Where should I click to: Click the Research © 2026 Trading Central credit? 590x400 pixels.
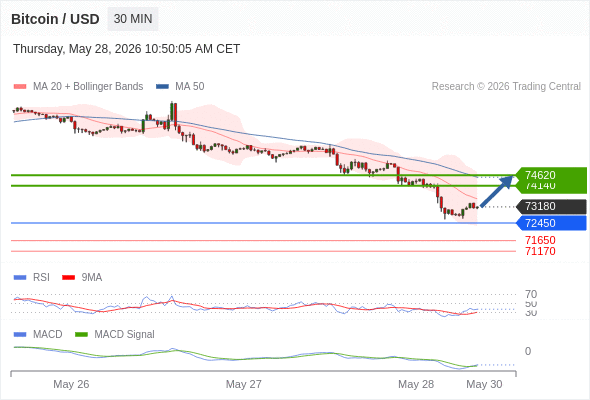pyautogui.click(x=506, y=87)
